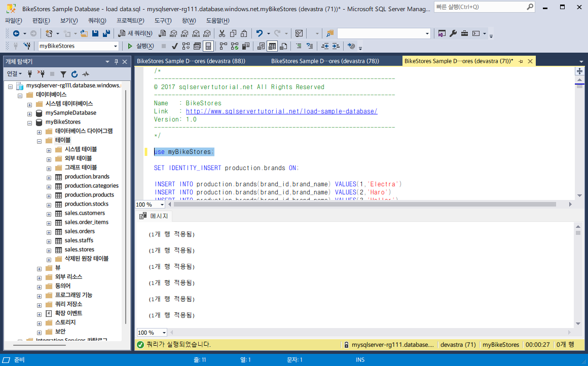Open the myBikeStores database dropdown
Viewport: 588px width, 366px height.
(116, 46)
